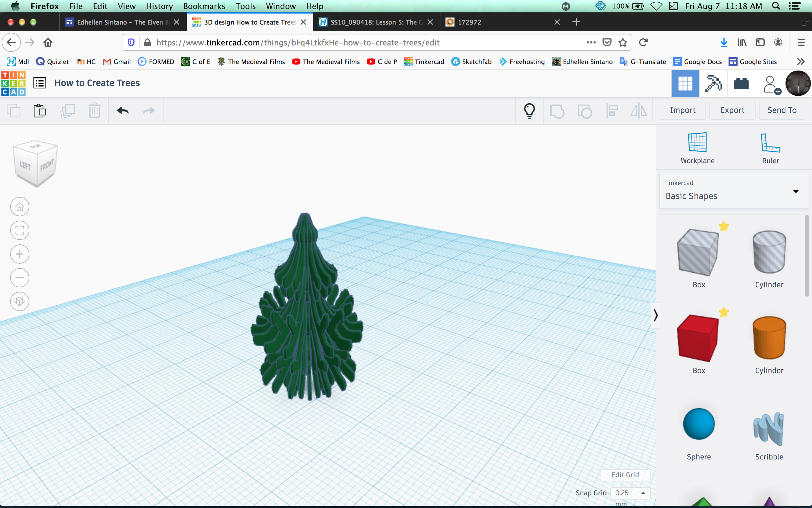Zoom in with plus button
This screenshot has width=812, height=508.
pos(20,254)
